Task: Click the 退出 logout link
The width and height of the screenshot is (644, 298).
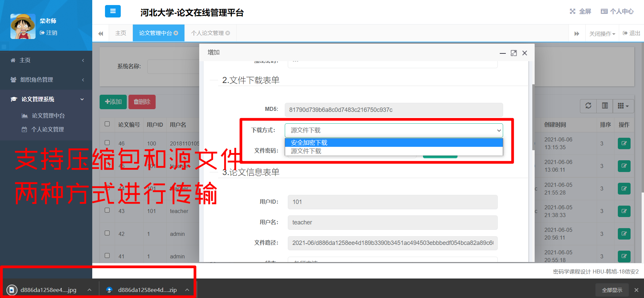Action: [632, 33]
